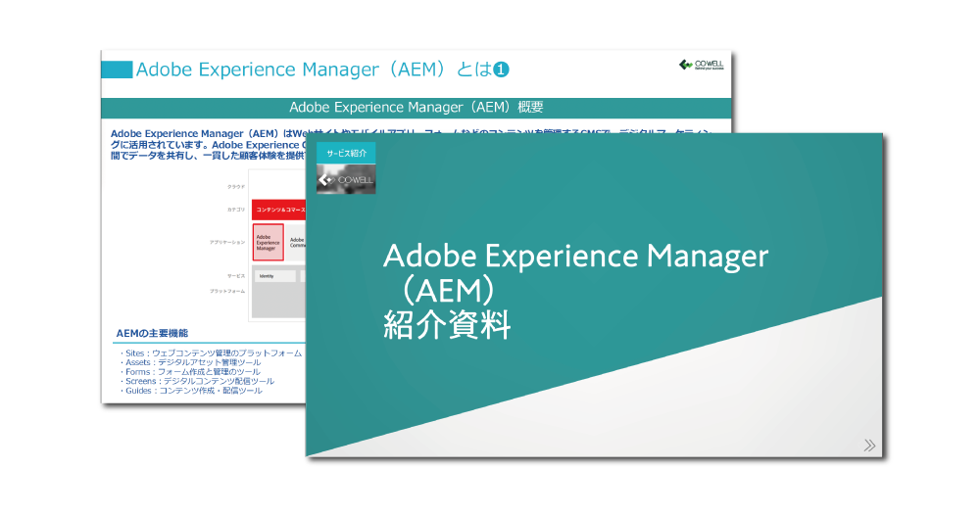
Task: Click the AEMの主要機能 heading
Action: pyautogui.click(x=152, y=334)
